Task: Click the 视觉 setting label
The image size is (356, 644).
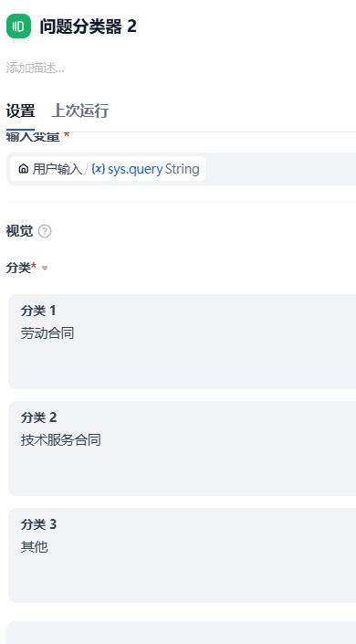Action: tap(19, 232)
